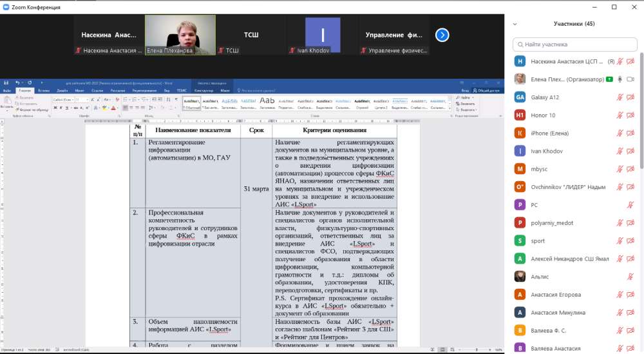The height and width of the screenshot is (354, 644).
Task: Apply italic formatting in Word ribbon
Action: [x=61, y=108]
